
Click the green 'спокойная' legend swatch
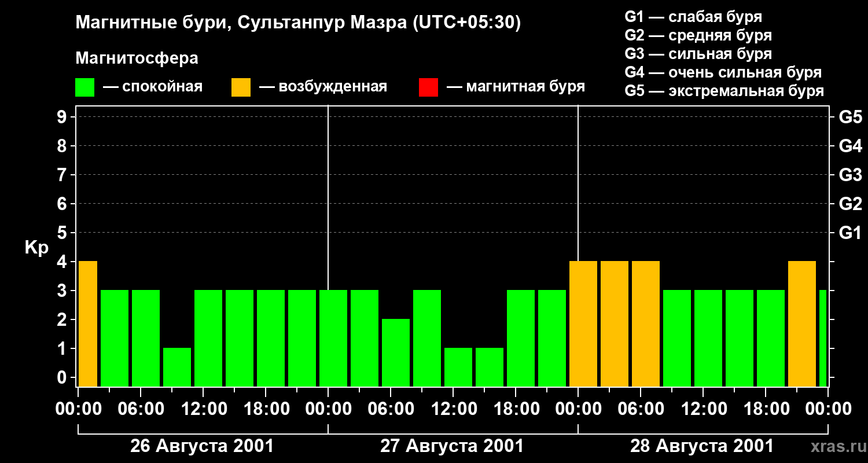pyautogui.click(x=85, y=87)
